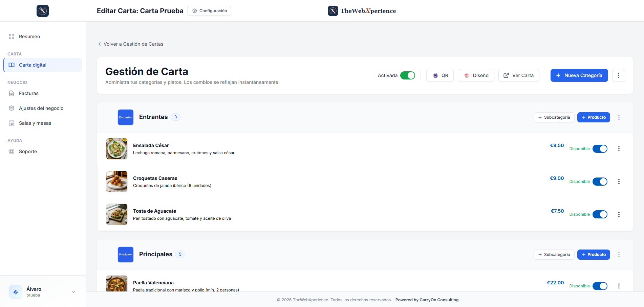Click the Tosta de Aguacate thumbnail image

(x=117, y=214)
